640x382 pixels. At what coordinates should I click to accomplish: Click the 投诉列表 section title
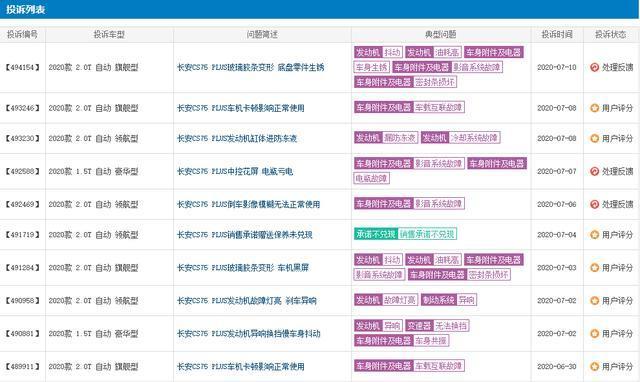(25, 9)
